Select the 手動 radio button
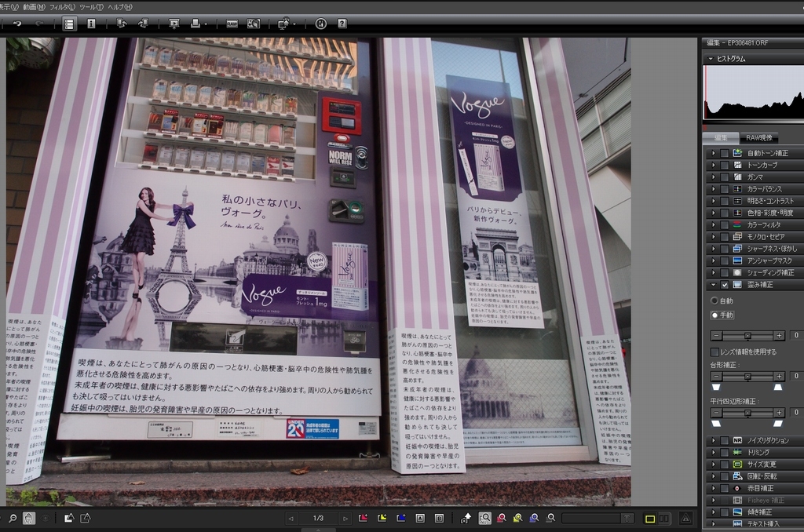 [714, 315]
